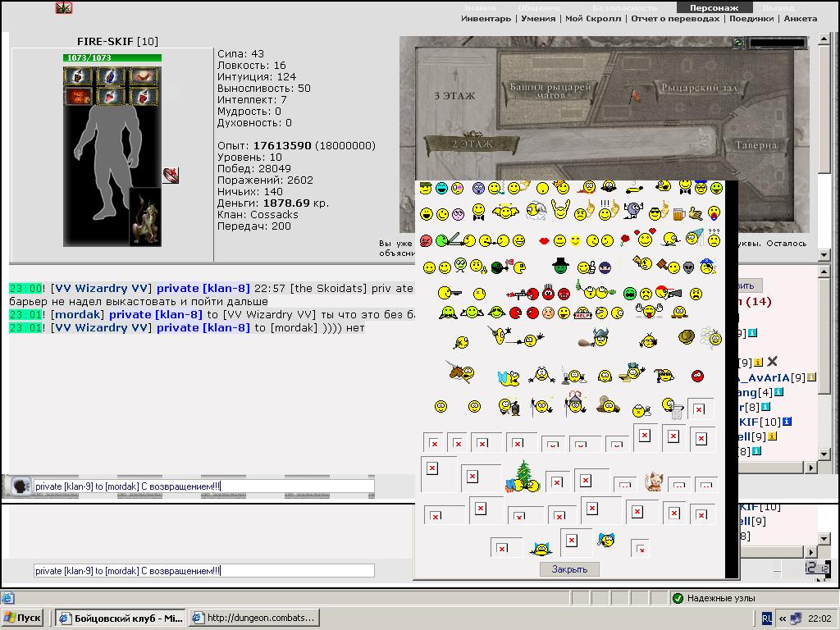Click the chat speaker icon beside input

pyautogui.click(x=21, y=486)
